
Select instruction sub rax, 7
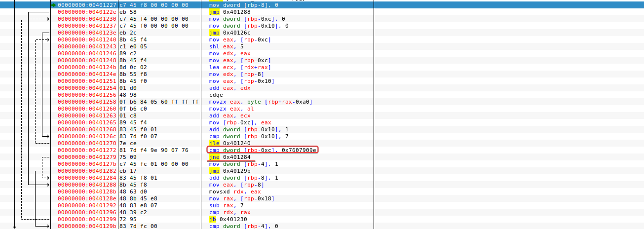click(227, 205)
